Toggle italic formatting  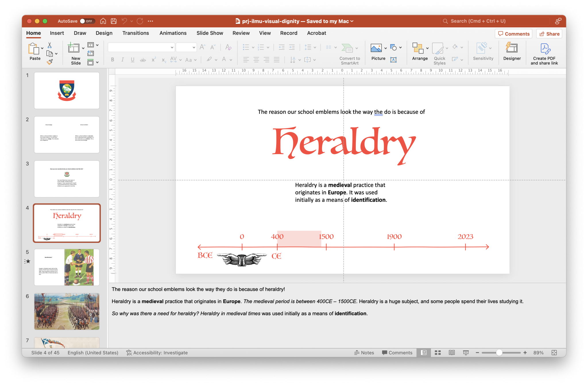pyautogui.click(x=123, y=59)
